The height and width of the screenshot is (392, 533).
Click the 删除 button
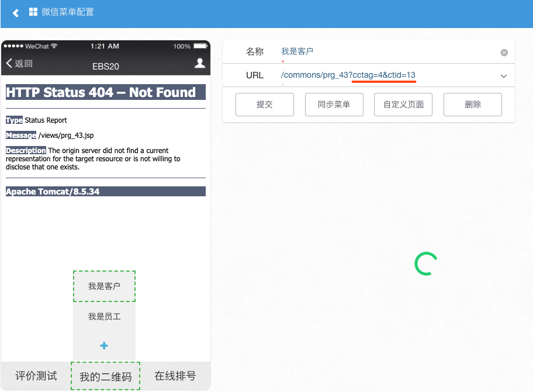click(472, 105)
